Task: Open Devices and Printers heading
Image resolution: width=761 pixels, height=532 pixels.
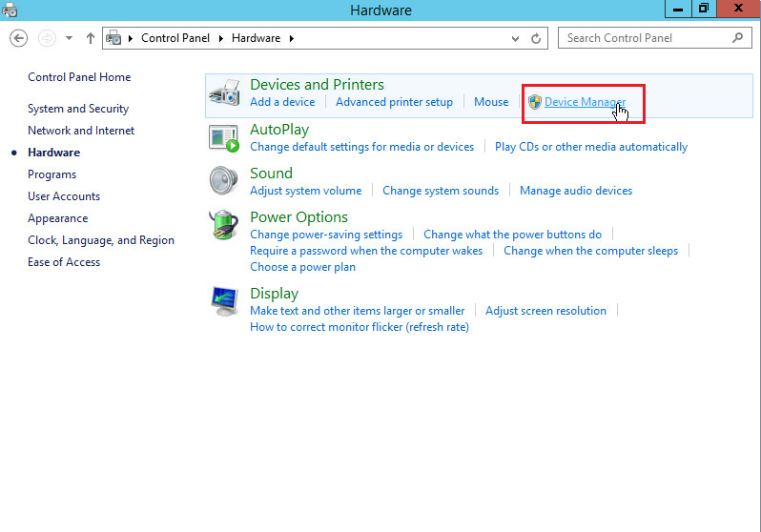Action: 317,85
